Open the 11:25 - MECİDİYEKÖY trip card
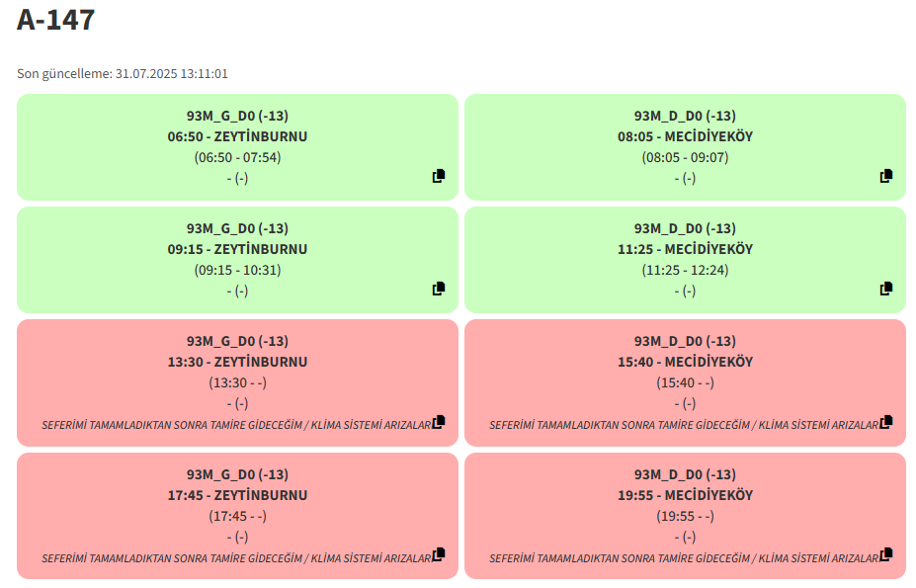916x588 pixels. tap(685, 260)
